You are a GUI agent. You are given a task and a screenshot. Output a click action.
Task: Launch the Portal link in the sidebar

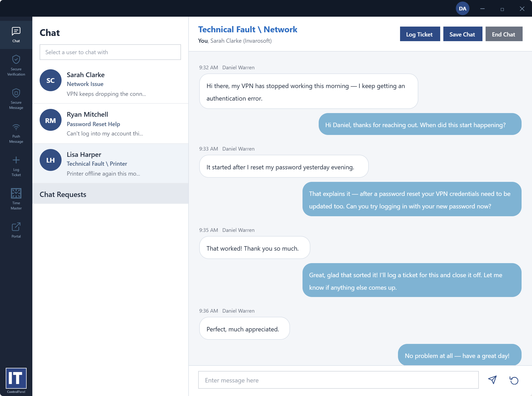click(x=16, y=230)
